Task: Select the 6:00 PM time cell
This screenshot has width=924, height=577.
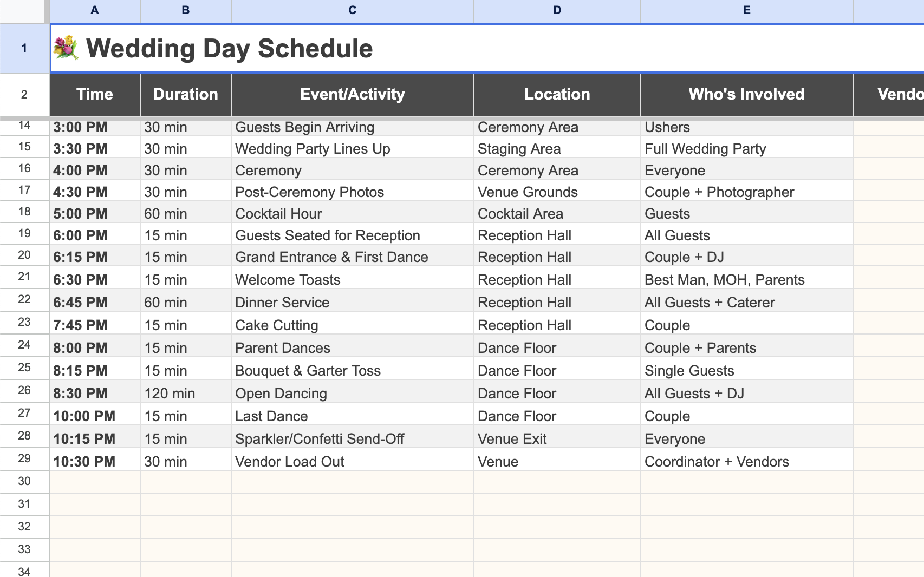Action: pyautogui.click(x=94, y=235)
